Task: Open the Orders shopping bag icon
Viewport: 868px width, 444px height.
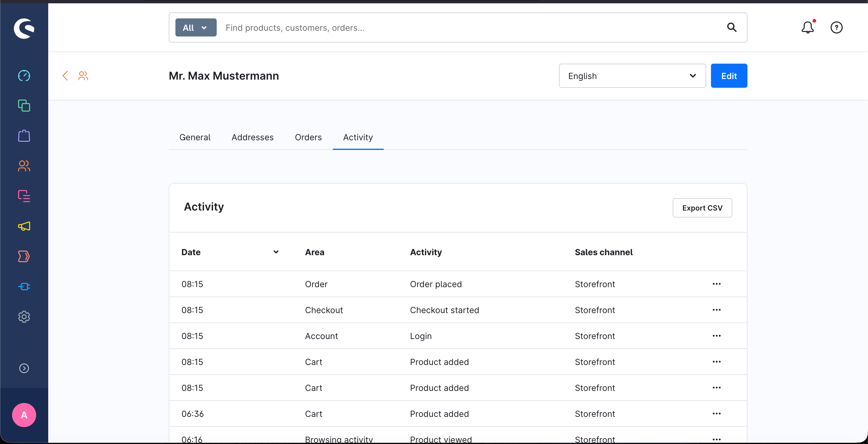Action: (24, 136)
